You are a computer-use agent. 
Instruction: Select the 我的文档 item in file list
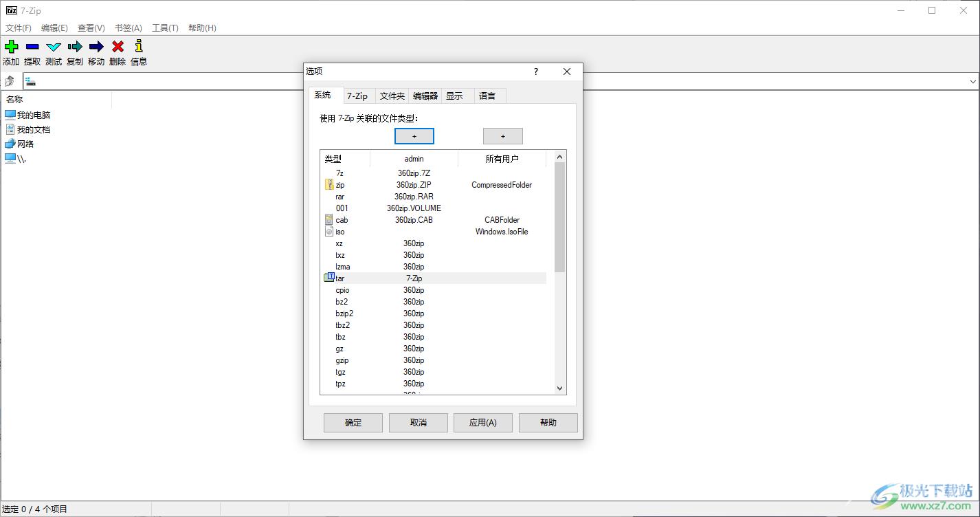(x=27, y=129)
